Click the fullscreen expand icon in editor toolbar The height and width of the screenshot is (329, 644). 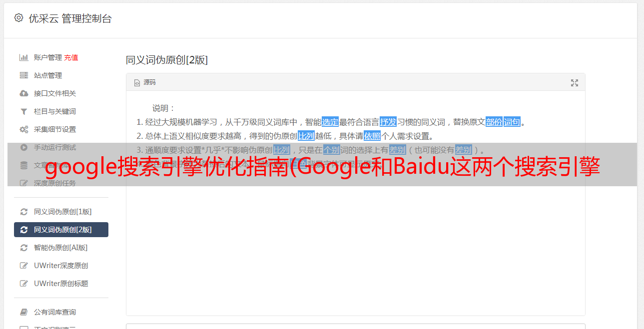click(x=575, y=83)
